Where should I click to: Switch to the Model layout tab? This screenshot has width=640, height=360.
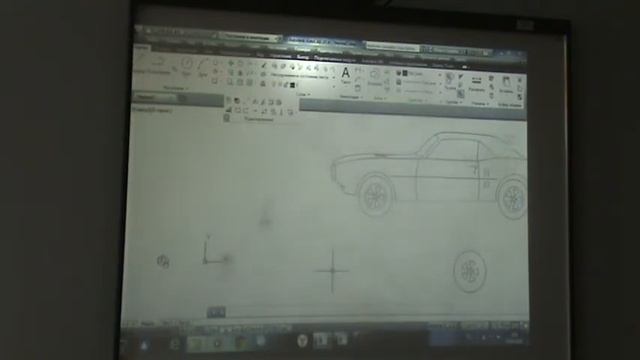[148, 324]
